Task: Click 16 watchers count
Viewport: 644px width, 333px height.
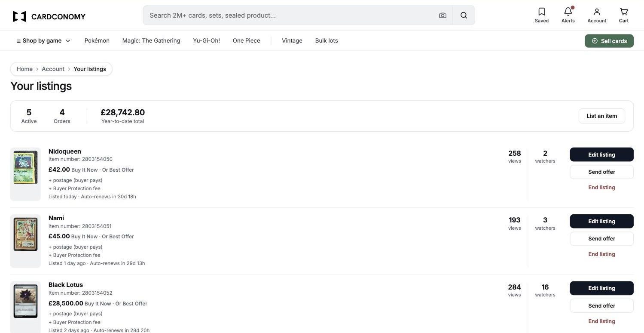Action: click(545, 290)
